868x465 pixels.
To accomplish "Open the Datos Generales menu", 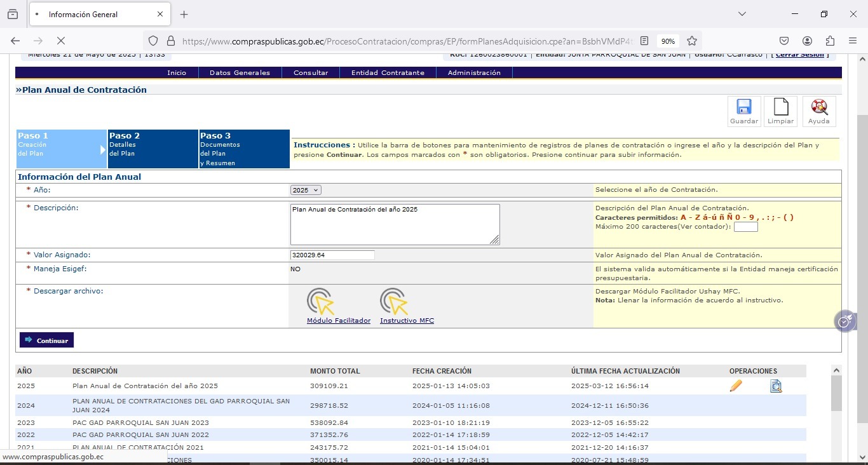I will click(x=240, y=73).
